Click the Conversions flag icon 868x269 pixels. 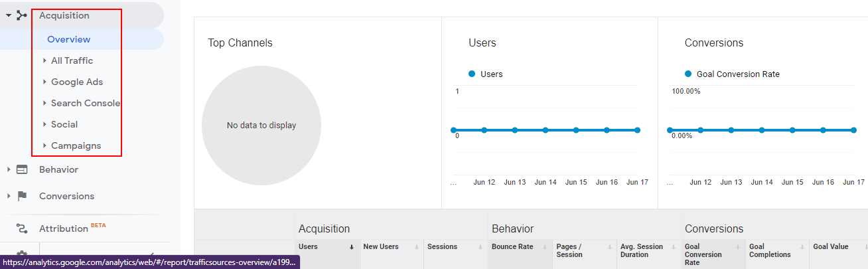[22, 196]
